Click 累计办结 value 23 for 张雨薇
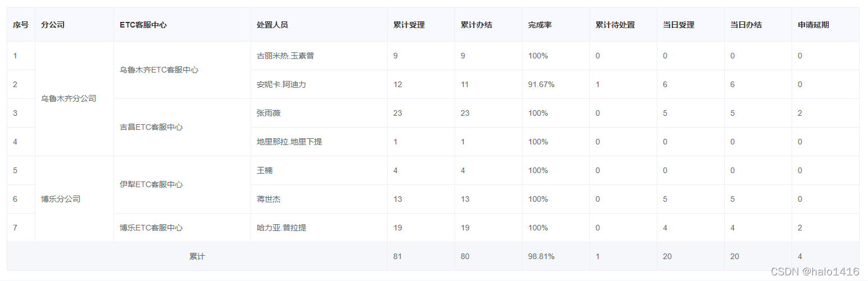 click(465, 113)
